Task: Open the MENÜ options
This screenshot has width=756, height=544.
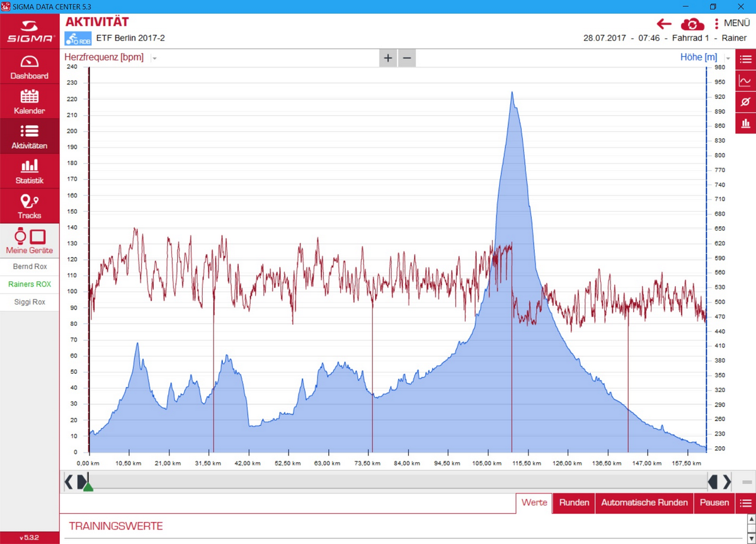Action: (x=731, y=23)
